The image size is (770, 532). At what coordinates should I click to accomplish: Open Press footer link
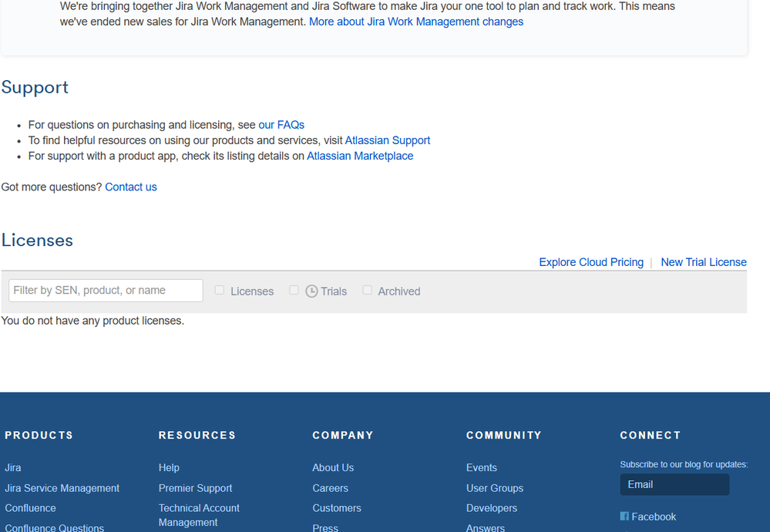click(325, 527)
